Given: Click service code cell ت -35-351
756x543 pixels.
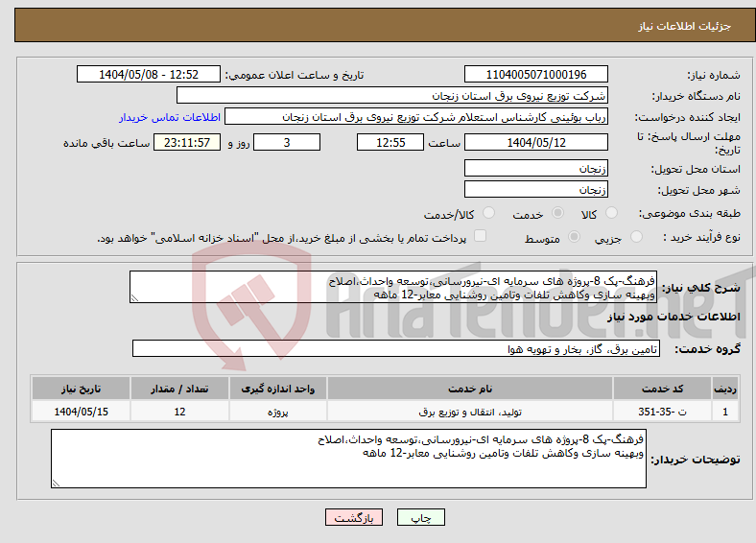Looking at the screenshot, I should click(x=663, y=412).
